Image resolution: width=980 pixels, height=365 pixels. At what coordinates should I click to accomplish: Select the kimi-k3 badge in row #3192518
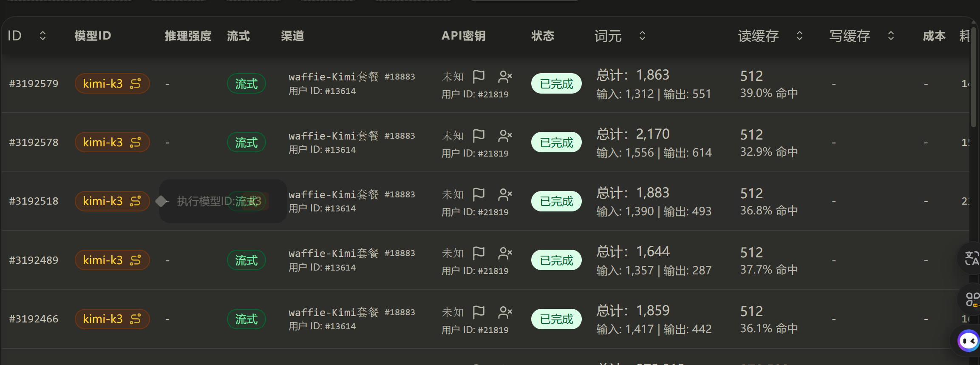(112, 201)
